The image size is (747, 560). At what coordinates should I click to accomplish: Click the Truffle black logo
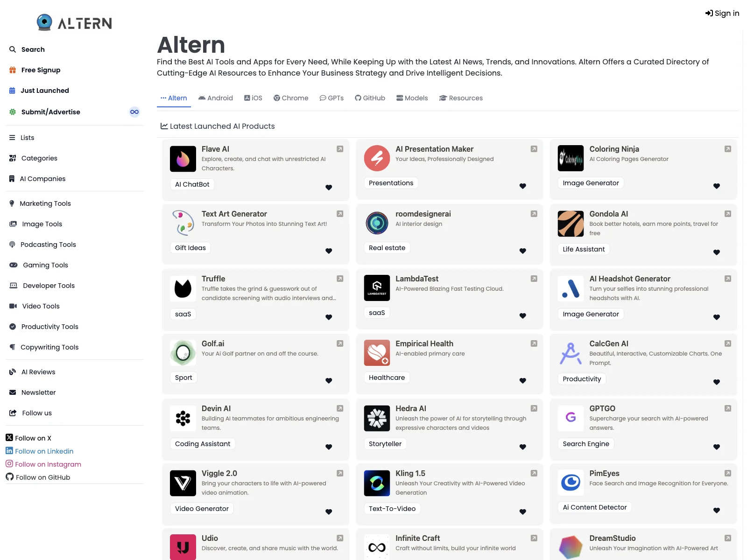[183, 289]
